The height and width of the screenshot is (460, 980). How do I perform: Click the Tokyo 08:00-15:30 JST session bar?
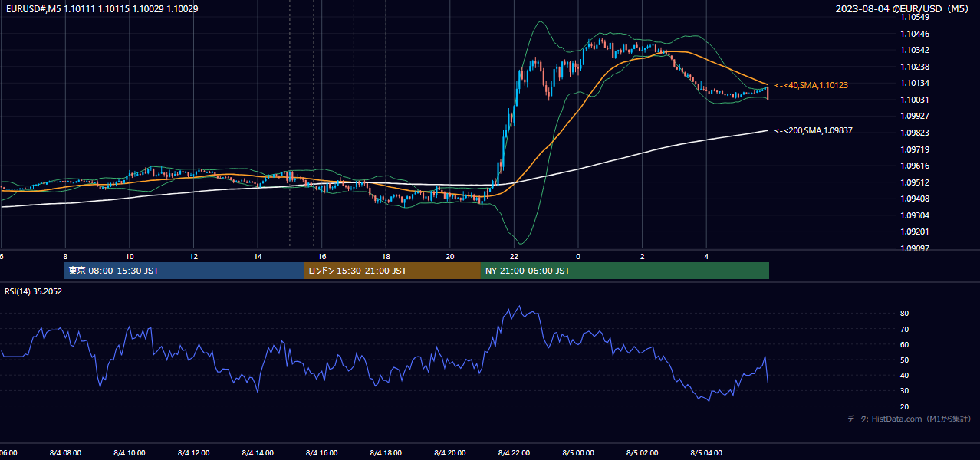184,271
